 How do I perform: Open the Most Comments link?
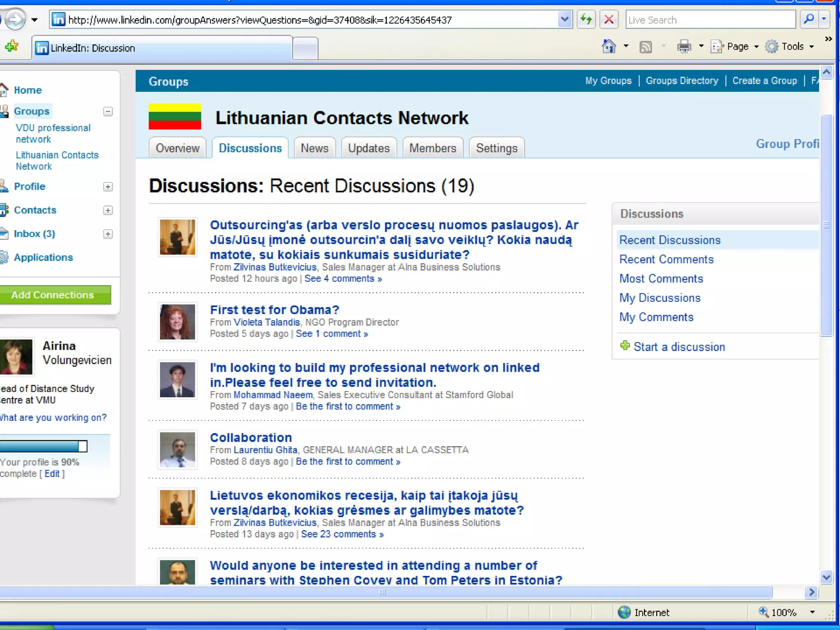click(661, 278)
